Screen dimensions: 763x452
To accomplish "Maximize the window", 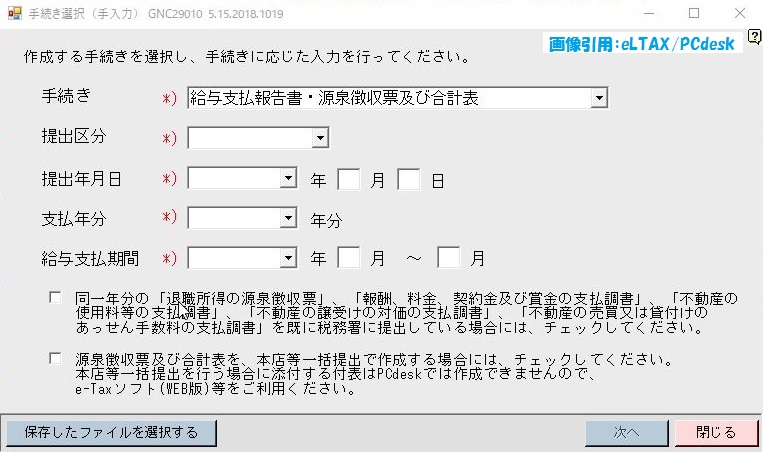I will click(694, 13).
